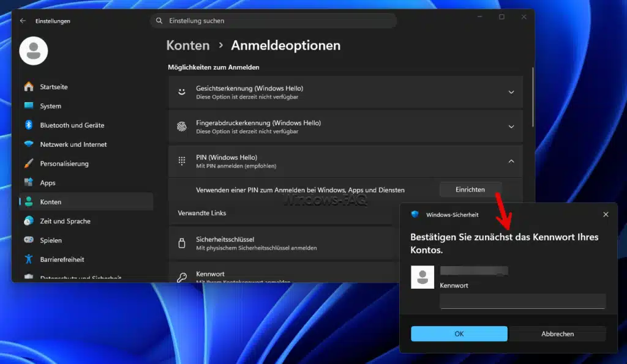Open Netzwerk und Internet
627x364 pixels.
pyautogui.click(x=86, y=144)
